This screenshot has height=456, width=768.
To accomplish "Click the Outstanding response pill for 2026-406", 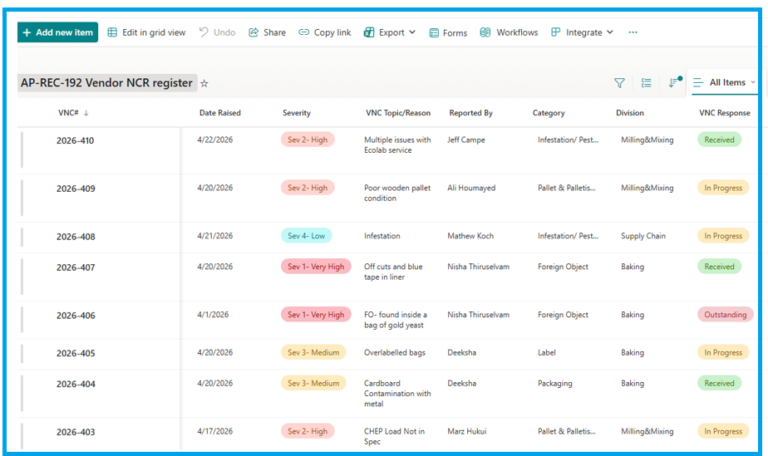I will click(725, 314).
